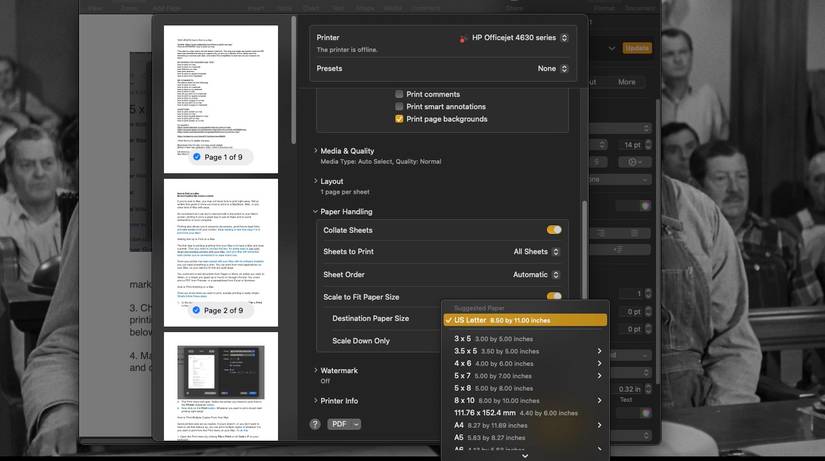This screenshot has width=825, height=461.
Task: Expand the Watermark section
Action: point(316,370)
